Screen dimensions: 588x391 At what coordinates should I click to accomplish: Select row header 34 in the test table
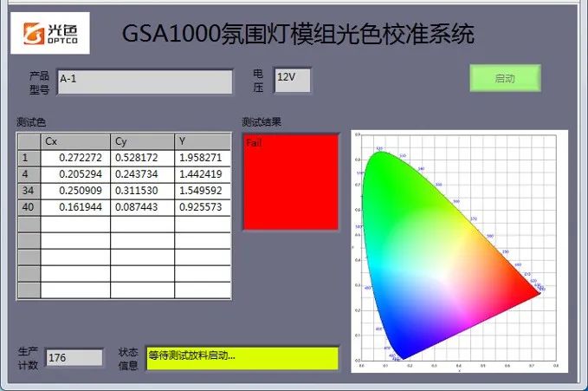tap(29, 191)
